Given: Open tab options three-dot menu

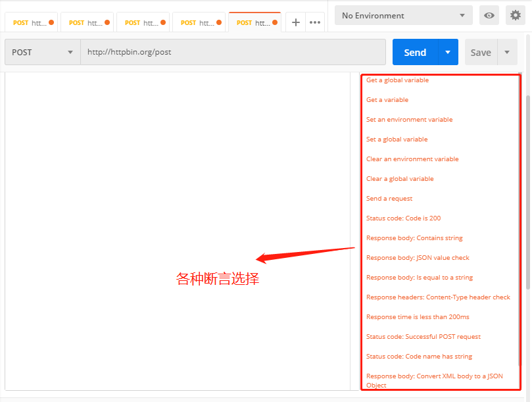Looking at the screenshot, I should pos(315,22).
